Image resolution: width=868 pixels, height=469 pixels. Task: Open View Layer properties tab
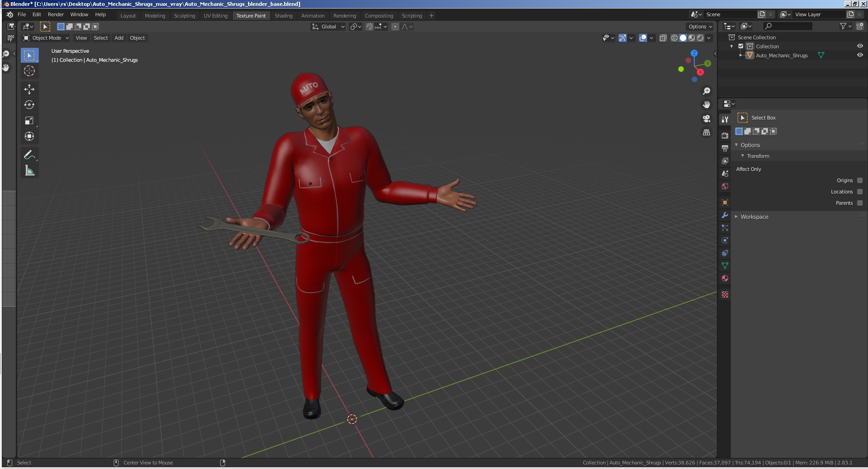click(x=725, y=161)
